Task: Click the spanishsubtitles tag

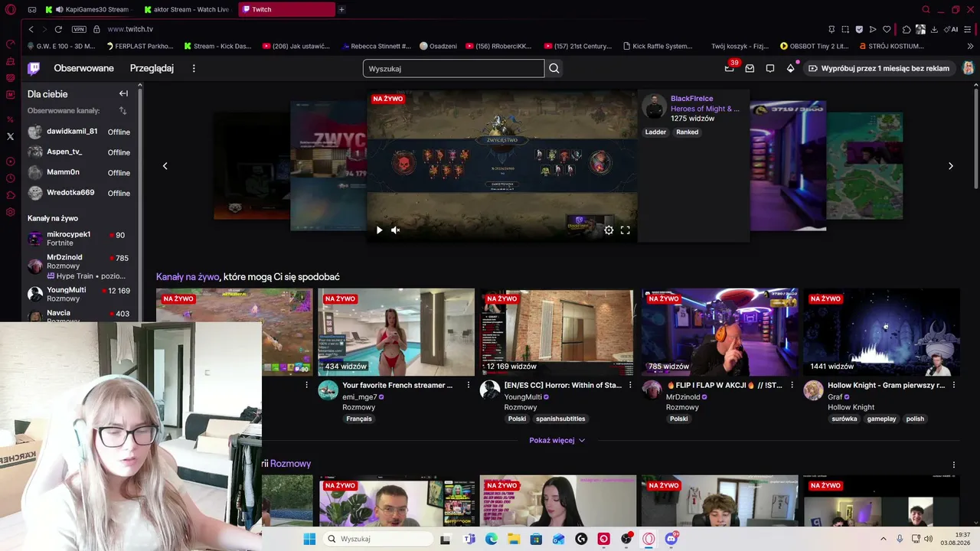Action: (x=560, y=419)
